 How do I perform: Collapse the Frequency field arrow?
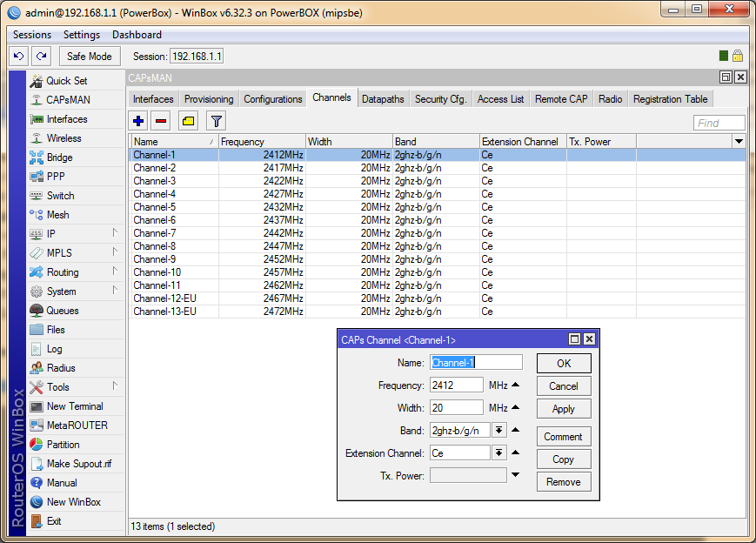(x=515, y=385)
